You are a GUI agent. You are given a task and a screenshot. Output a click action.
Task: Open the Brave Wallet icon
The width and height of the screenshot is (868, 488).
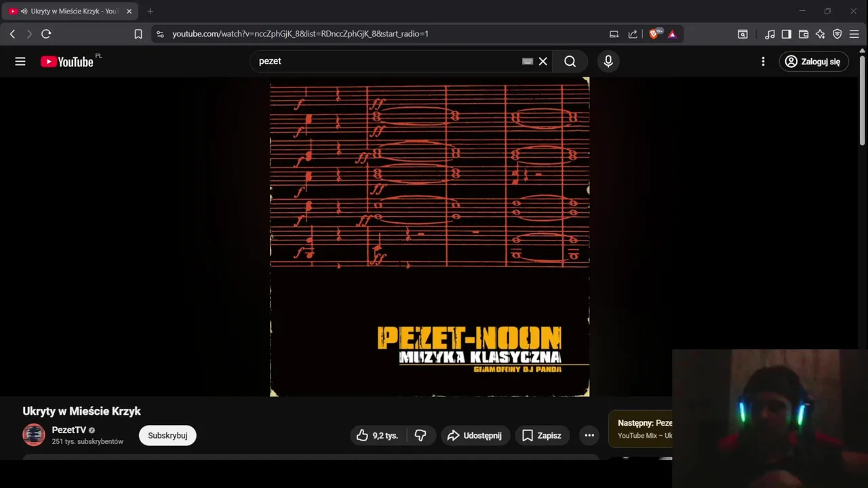click(804, 34)
